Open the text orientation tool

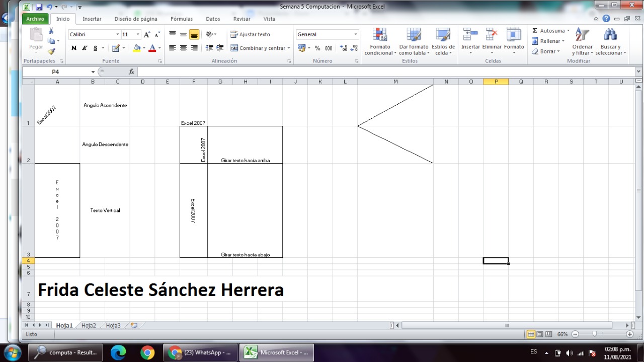pos(209,35)
